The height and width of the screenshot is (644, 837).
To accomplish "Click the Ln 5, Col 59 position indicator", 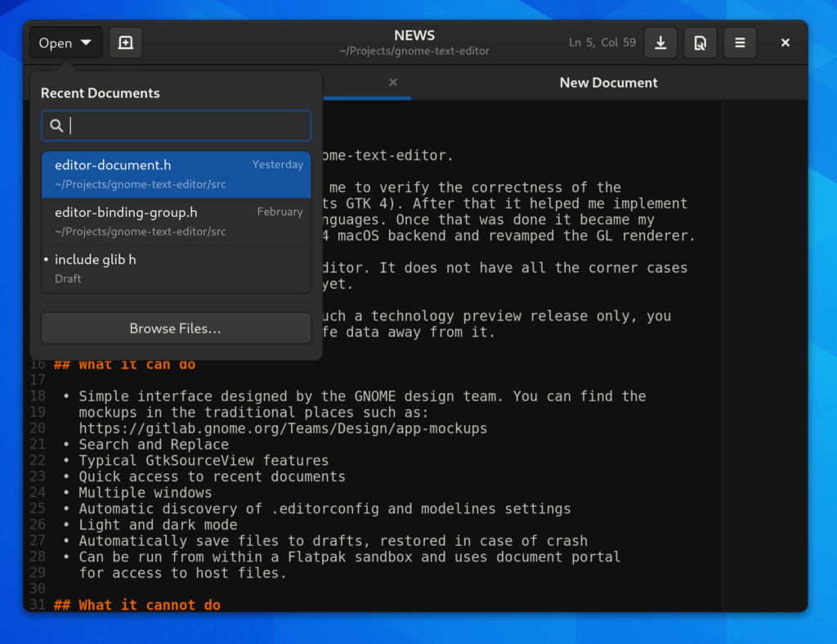I will click(602, 42).
